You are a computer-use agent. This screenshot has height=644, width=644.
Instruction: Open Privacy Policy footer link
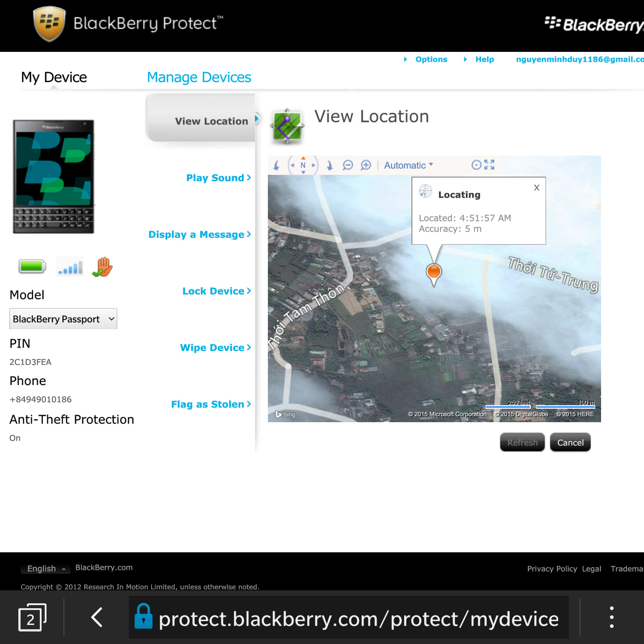pos(552,569)
